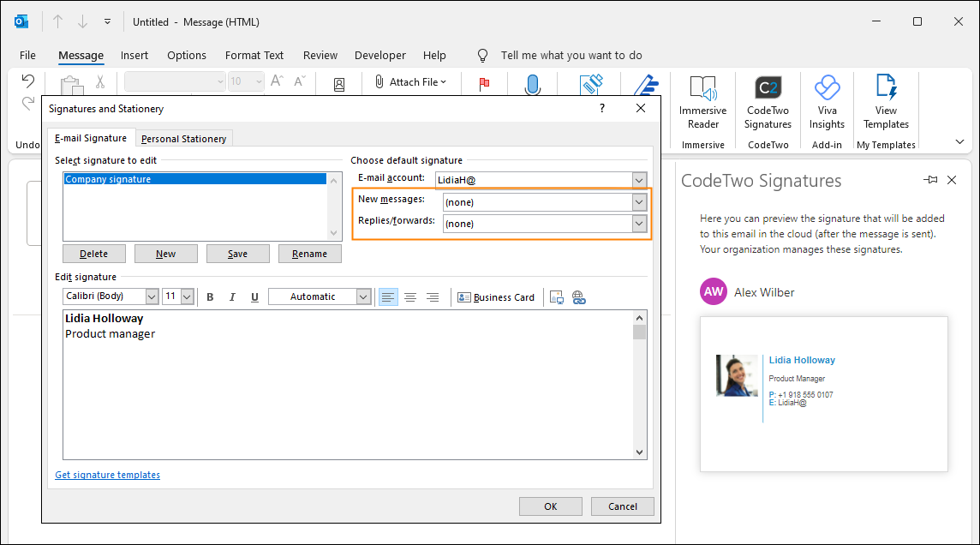
Task: Open the Help ribbon tab
Action: (x=434, y=55)
